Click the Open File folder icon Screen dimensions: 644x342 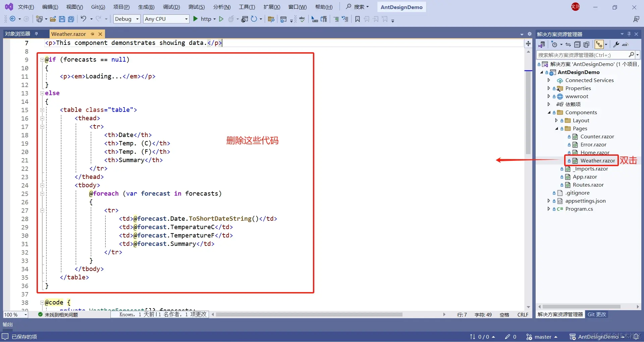click(x=53, y=19)
